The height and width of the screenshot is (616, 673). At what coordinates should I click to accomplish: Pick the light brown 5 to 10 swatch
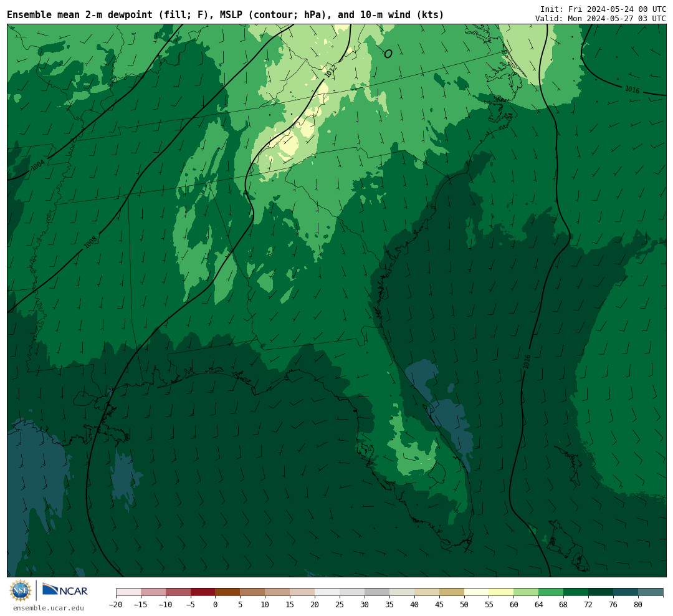253,592
